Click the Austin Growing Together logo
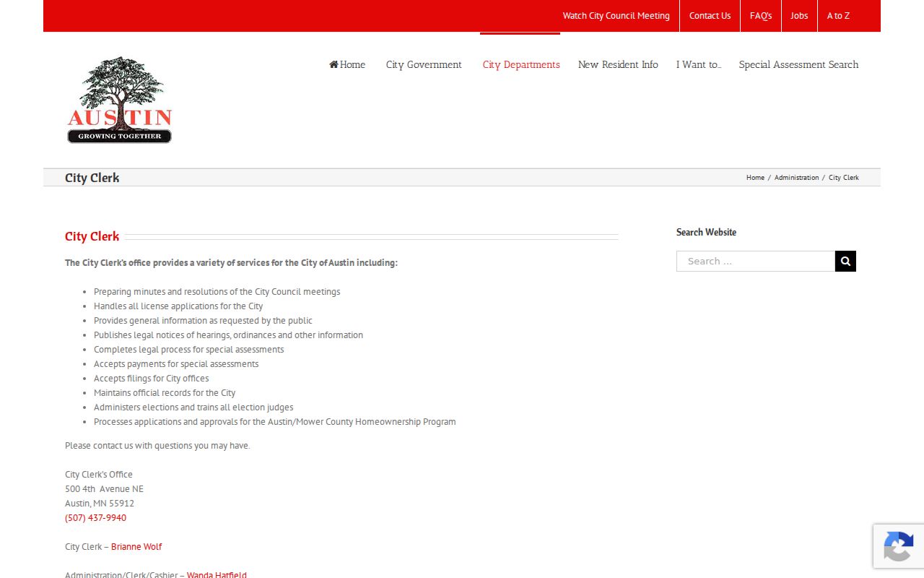The width and height of the screenshot is (924, 578). (x=120, y=100)
